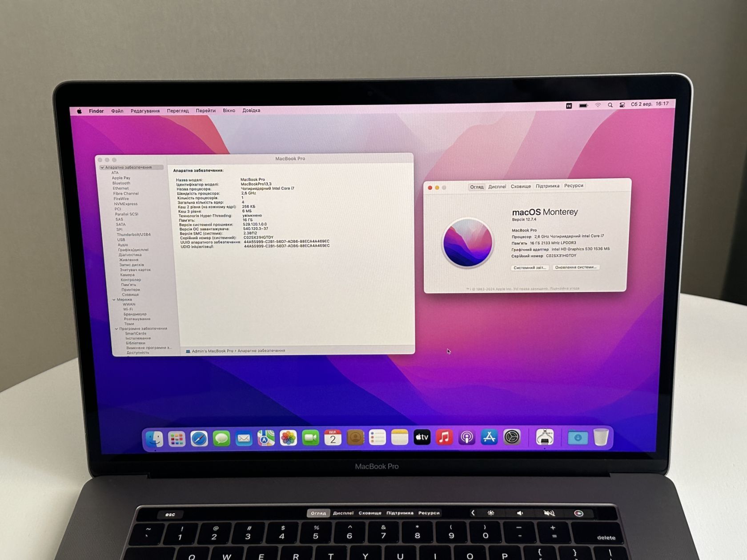This screenshot has height=560, width=747.
Task: Open the Apple menu in the menu bar
Action: tap(79, 111)
